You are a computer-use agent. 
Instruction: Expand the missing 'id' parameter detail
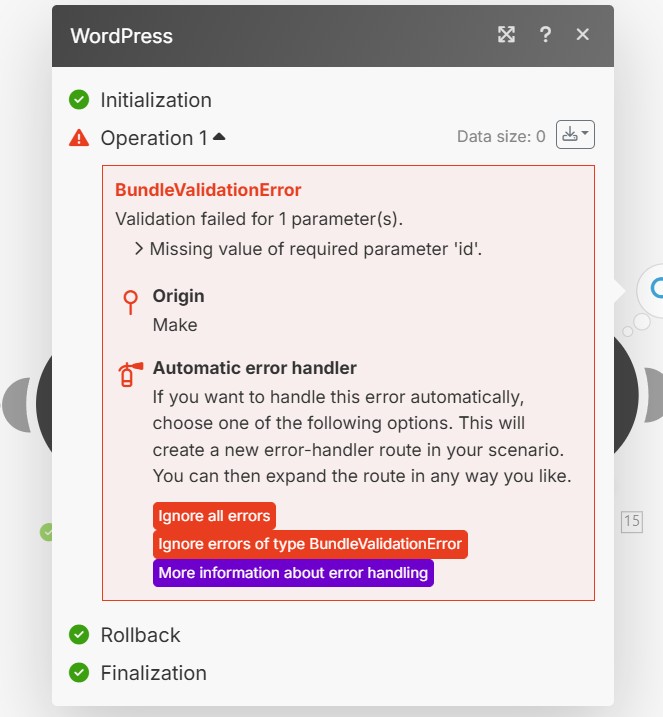tap(138, 249)
